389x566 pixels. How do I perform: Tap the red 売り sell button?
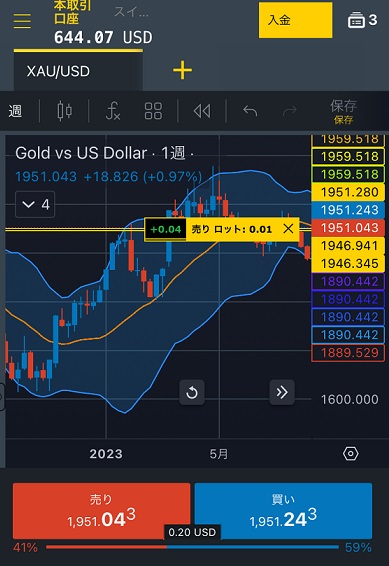pos(101,511)
